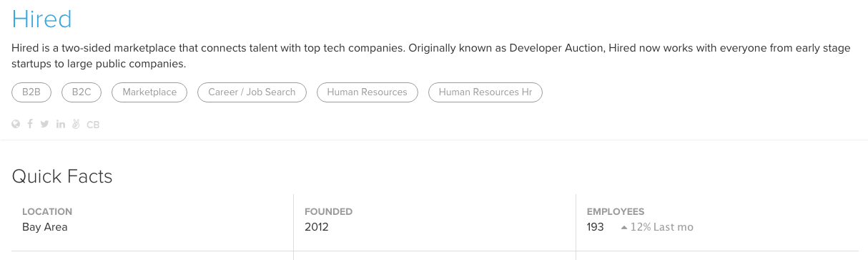Select the Human Resources tag
Image resolution: width=868 pixels, height=260 pixels.
(367, 92)
